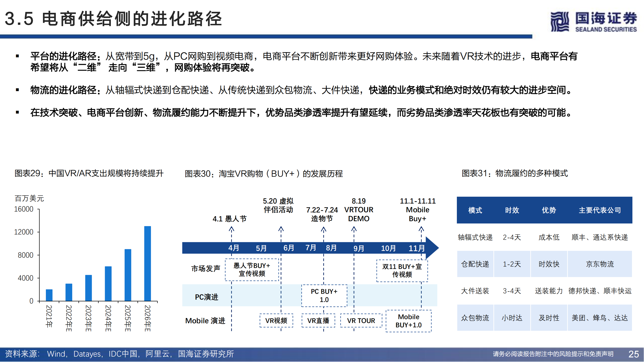Click the '优势' table header
This screenshot has height=362, width=644.
pos(549,210)
